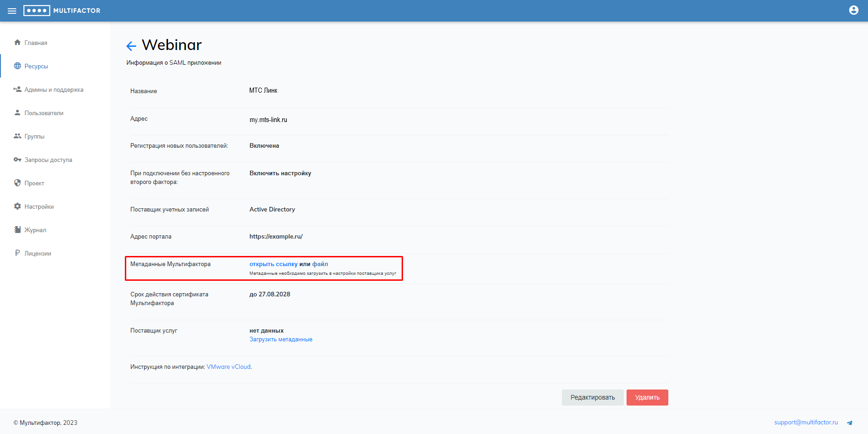
Task: Click the red Удалить button
Action: (647, 397)
